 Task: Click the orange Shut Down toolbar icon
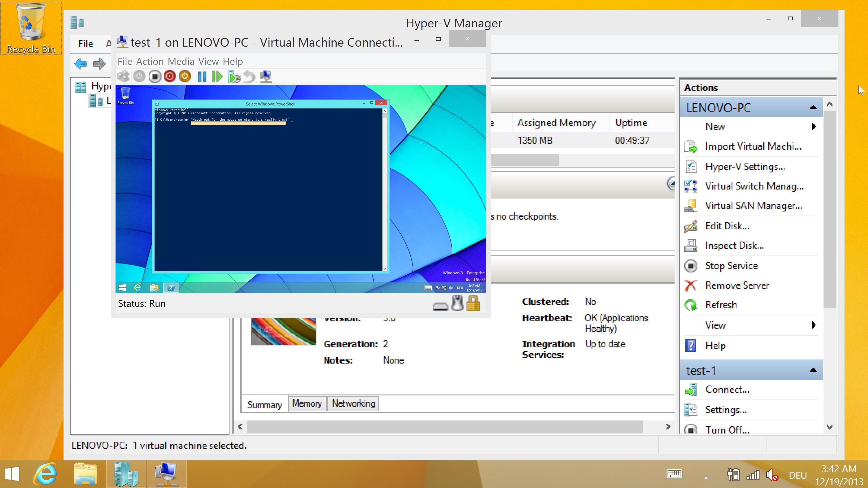(x=185, y=76)
